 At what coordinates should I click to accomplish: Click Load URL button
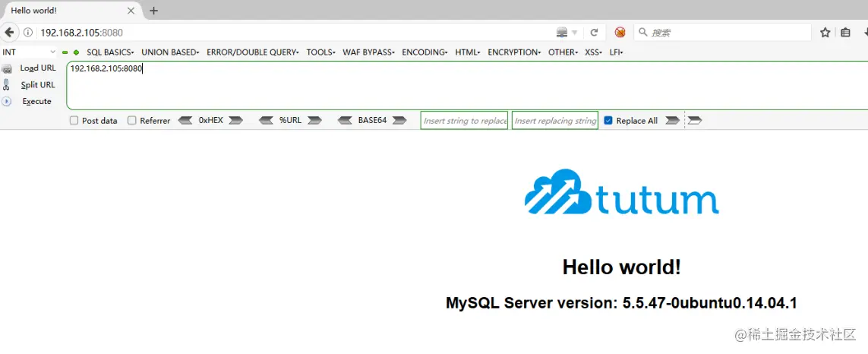click(x=38, y=68)
